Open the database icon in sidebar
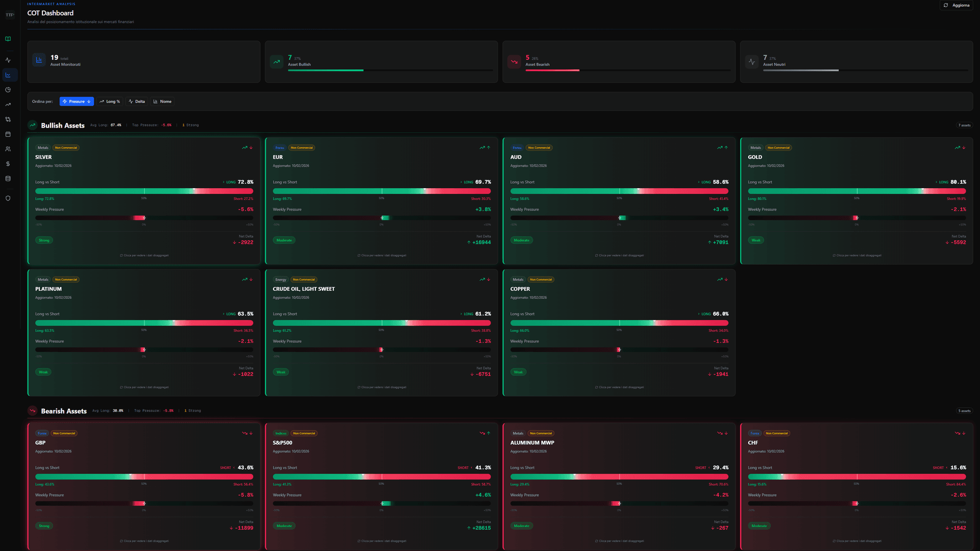This screenshot has width=980, height=551. tap(8, 179)
